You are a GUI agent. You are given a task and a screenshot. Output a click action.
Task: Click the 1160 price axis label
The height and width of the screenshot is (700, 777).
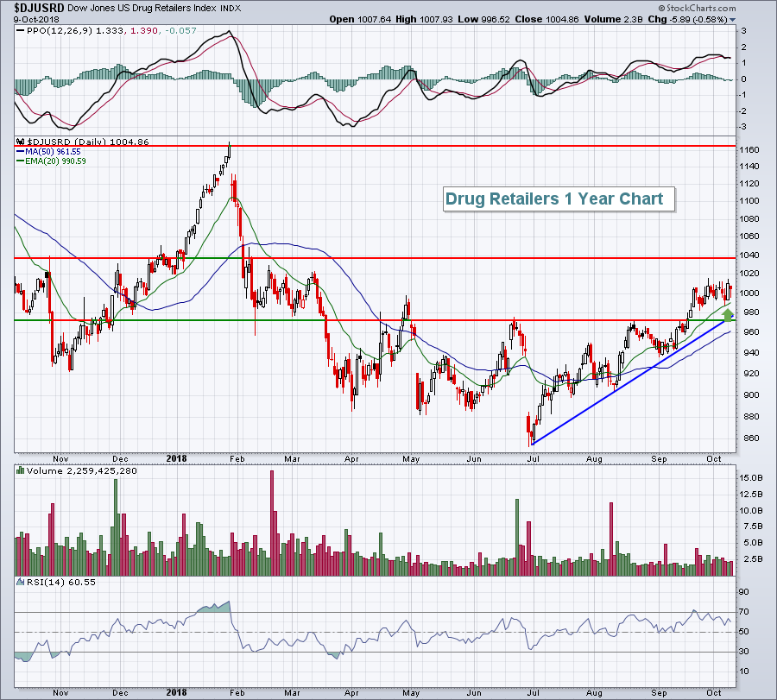[749, 150]
